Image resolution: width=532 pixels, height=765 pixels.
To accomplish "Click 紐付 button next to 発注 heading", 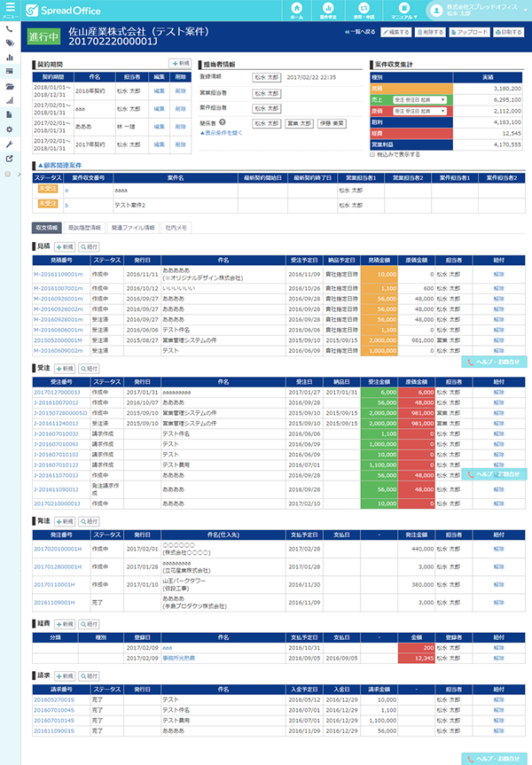I will tap(89, 521).
